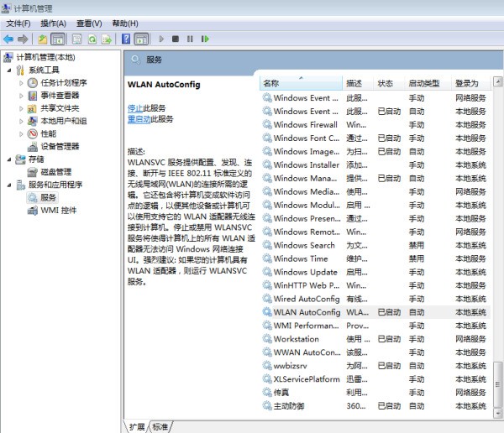Click the Refresh toolbar icon
The width and height of the screenshot is (504, 433).
tap(92, 39)
